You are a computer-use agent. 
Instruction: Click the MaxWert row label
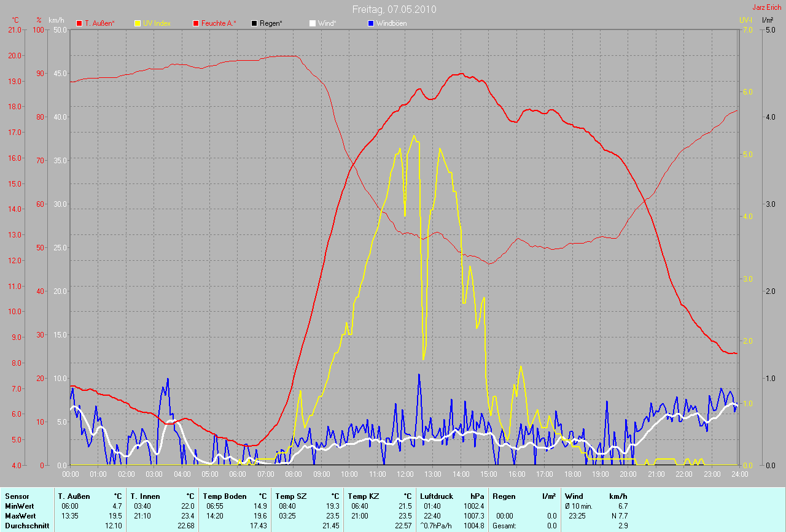(19, 515)
